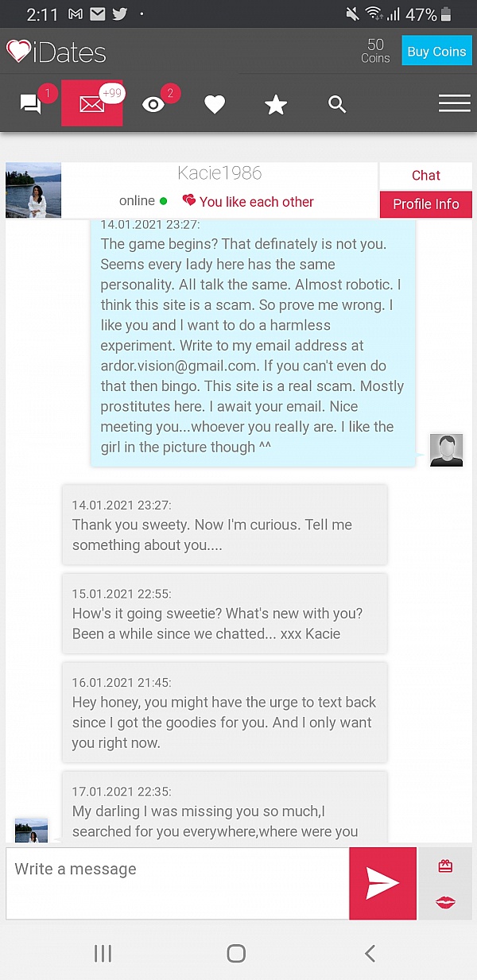Send a kiss using the lips icon
Screen dimensions: 477x980
[446, 902]
